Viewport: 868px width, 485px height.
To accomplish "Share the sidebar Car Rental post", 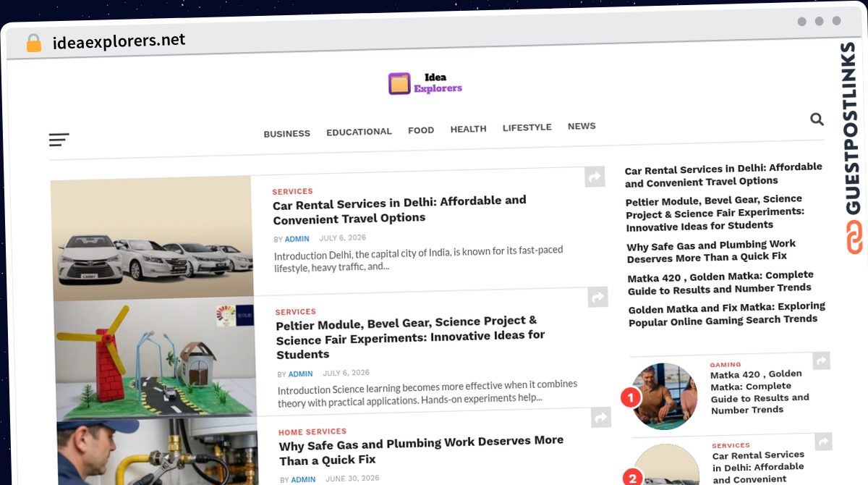I will coord(823,441).
